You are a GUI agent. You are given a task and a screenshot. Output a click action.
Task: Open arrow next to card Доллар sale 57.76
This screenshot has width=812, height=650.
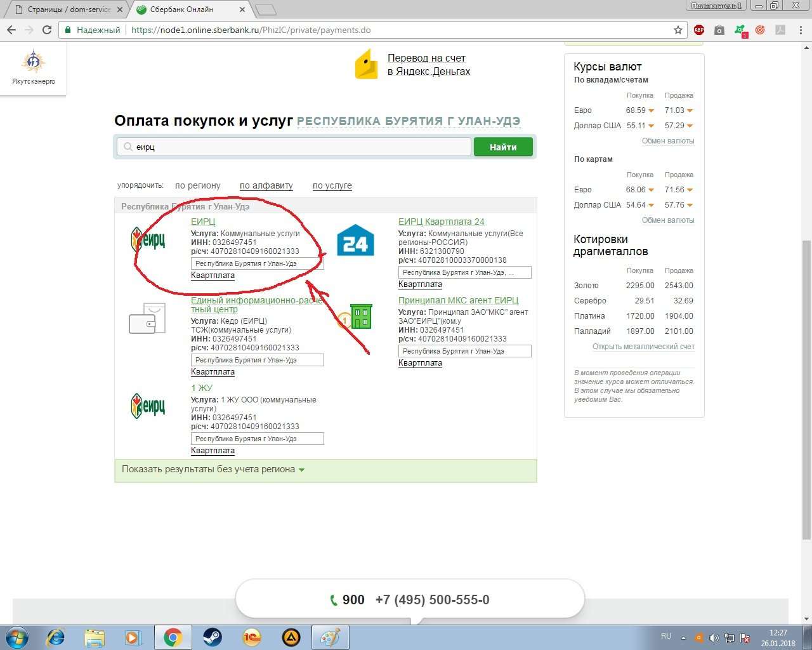tap(690, 205)
